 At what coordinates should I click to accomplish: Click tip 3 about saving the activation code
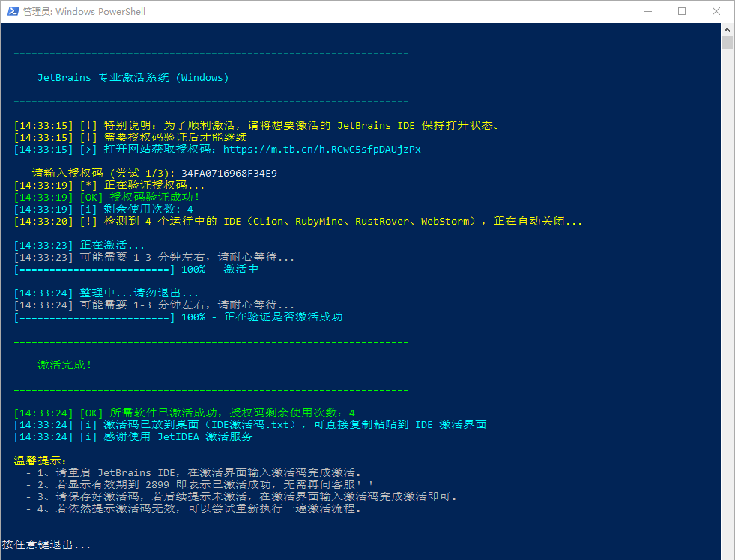(x=242, y=497)
